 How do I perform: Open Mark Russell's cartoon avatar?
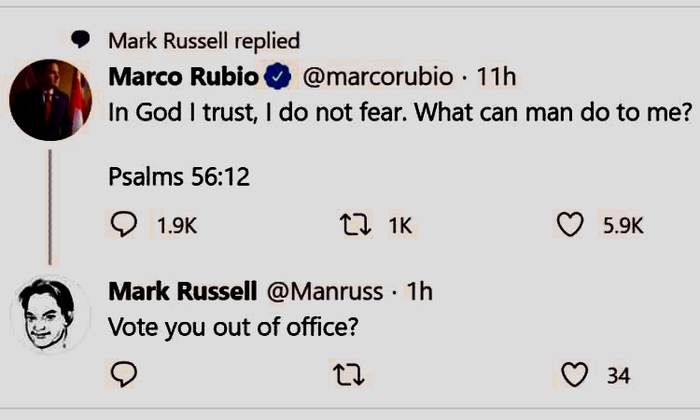49,314
